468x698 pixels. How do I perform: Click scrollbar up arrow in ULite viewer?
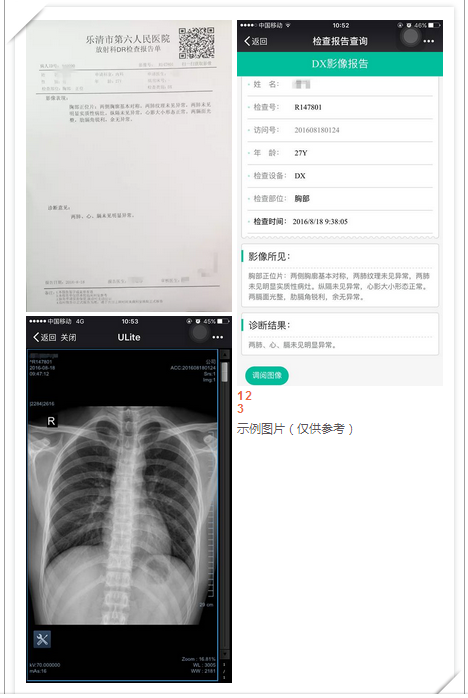click(x=225, y=355)
